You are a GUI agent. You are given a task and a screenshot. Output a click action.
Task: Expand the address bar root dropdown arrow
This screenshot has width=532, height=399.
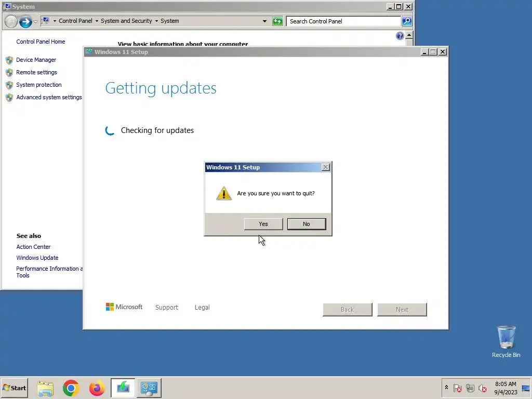[55, 21]
